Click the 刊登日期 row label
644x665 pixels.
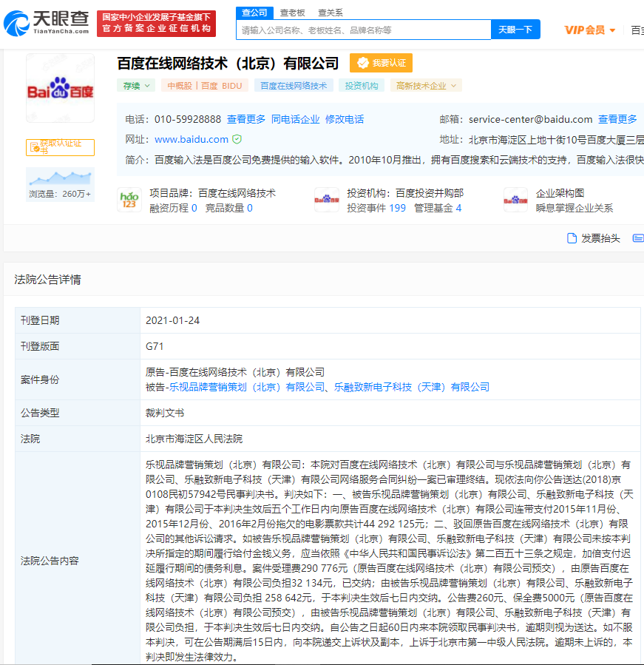[x=40, y=320]
